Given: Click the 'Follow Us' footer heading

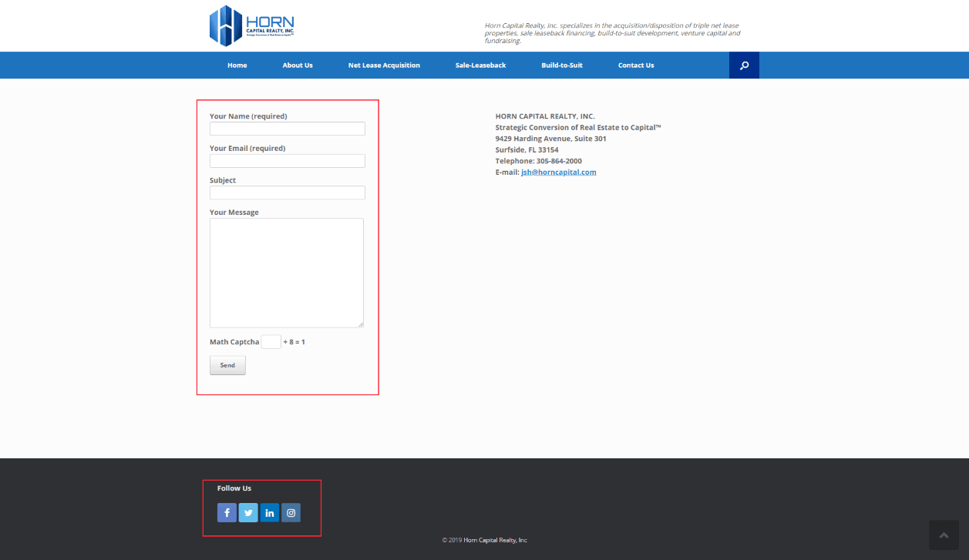Looking at the screenshot, I should [234, 488].
